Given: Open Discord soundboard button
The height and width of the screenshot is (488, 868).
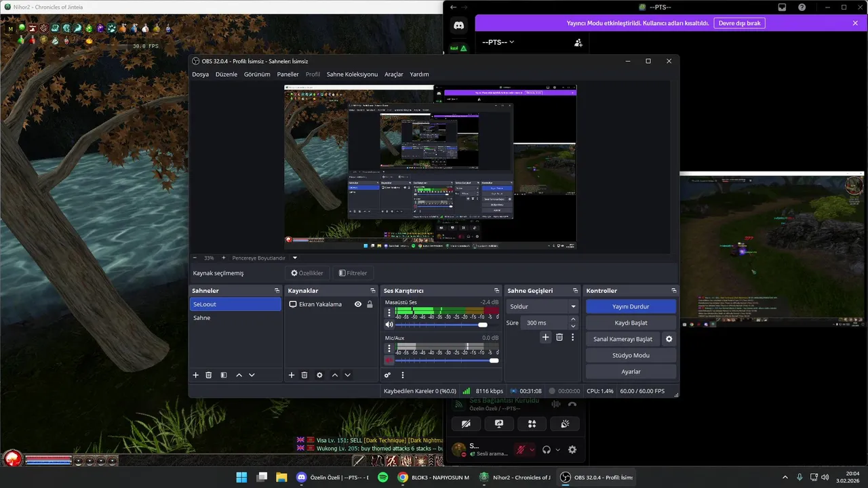Looking at the screenshot, I should click(566, 424).
